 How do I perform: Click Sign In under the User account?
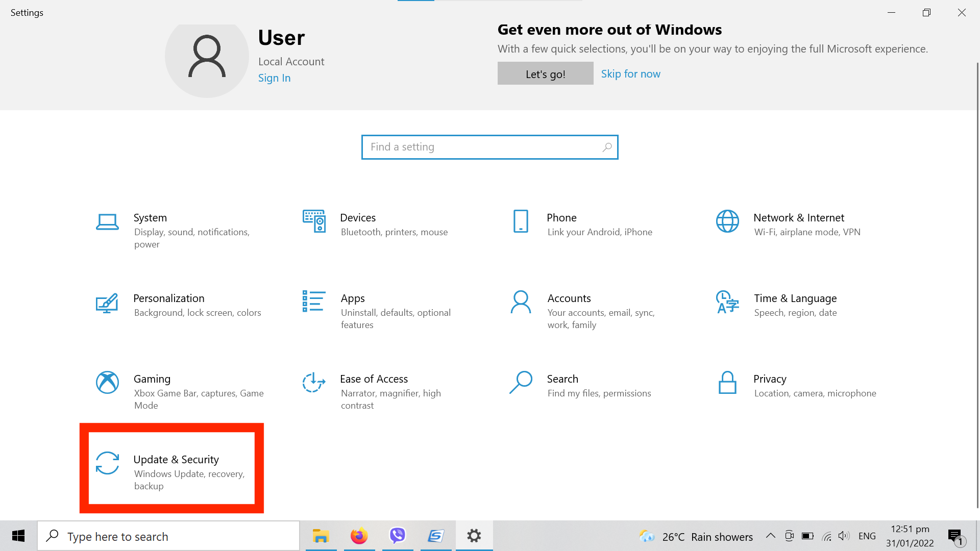[x=274, y=78]
